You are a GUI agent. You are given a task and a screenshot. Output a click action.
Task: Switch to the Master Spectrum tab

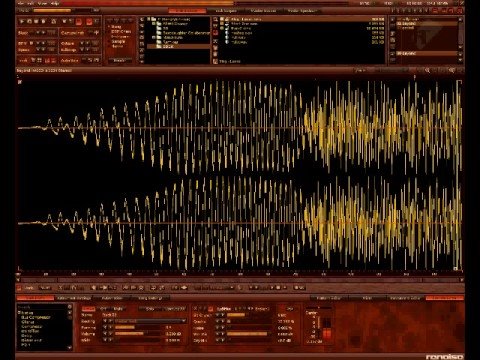pos(301,11)
